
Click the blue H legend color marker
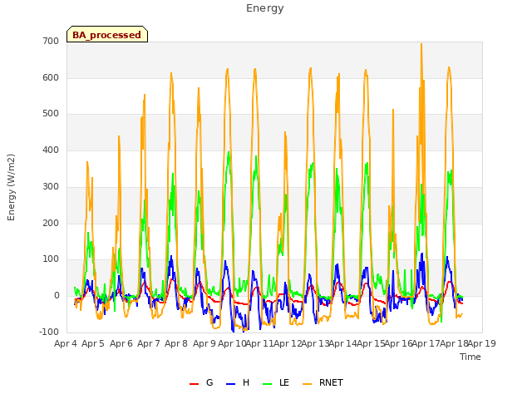[x=230, y=384]
